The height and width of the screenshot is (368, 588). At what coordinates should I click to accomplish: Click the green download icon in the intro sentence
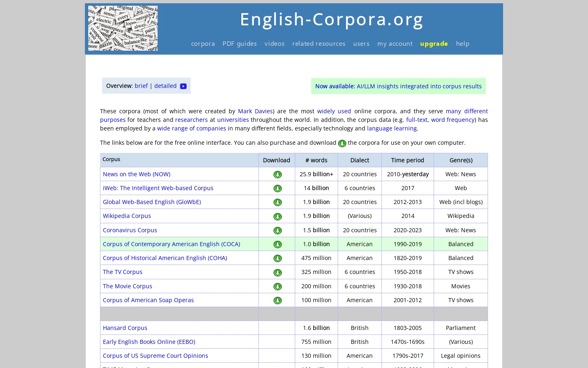click(342, 144)
